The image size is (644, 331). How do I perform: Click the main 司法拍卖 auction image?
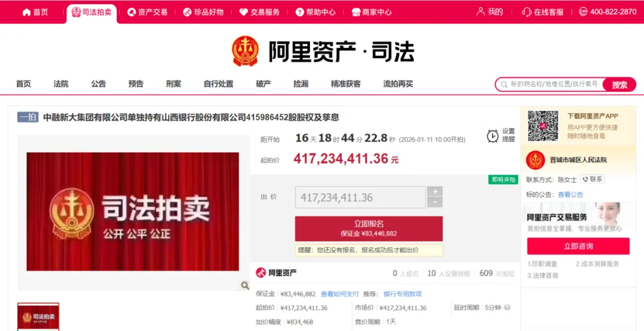132,212
